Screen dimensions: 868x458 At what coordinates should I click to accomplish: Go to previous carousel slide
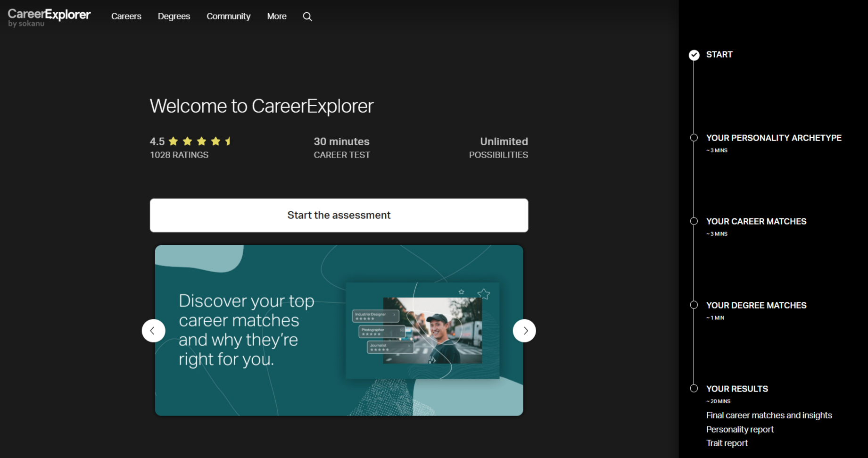[x=153, y=331]
